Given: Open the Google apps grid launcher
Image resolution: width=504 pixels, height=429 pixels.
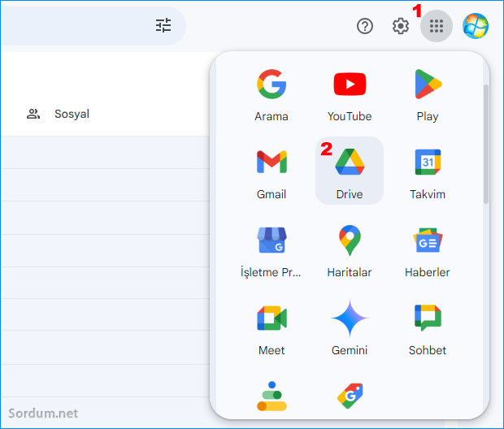Looking at the screenshot, I should [437, 26].
